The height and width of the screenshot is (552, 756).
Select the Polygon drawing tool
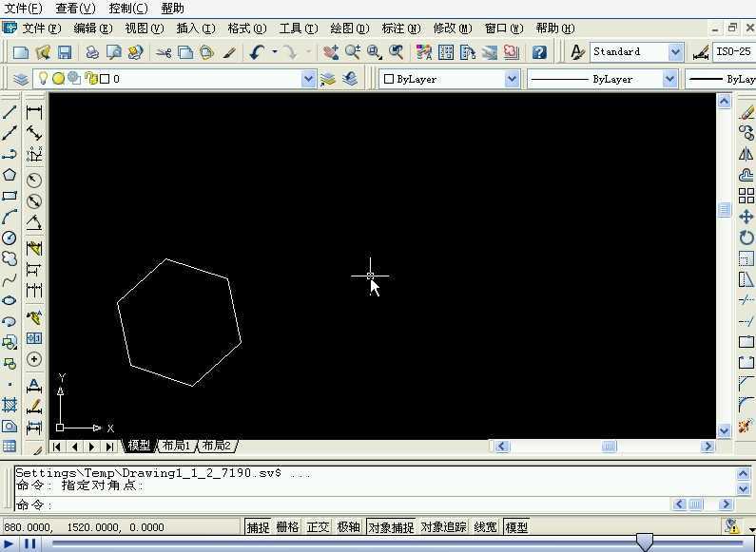[10, 175]
